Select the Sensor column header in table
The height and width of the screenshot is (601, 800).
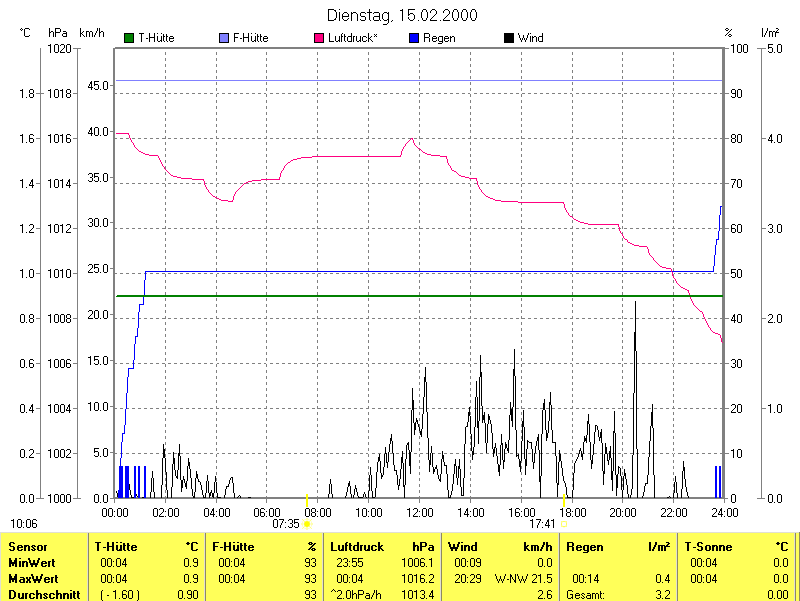pyautogui.click(x=27, y=547)
